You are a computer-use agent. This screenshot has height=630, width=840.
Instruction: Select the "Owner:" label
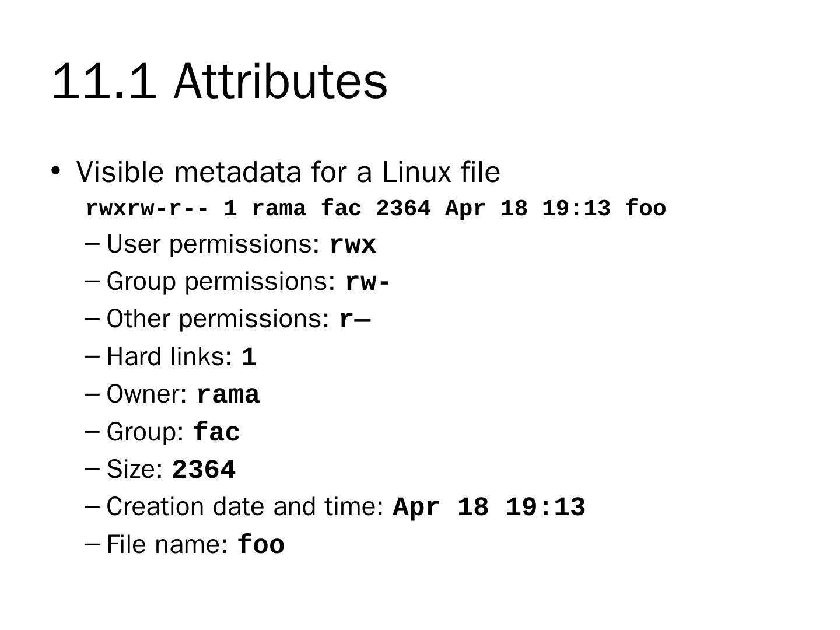point(147,394)
